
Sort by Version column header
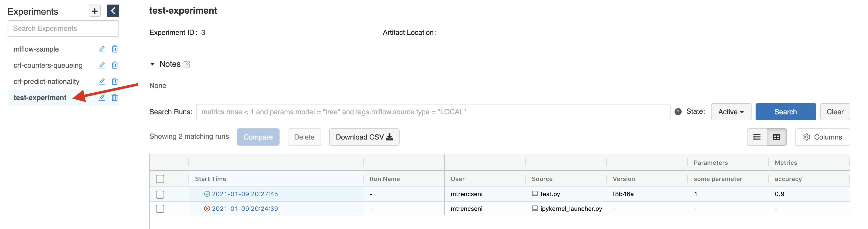click(x=624, y=179)
